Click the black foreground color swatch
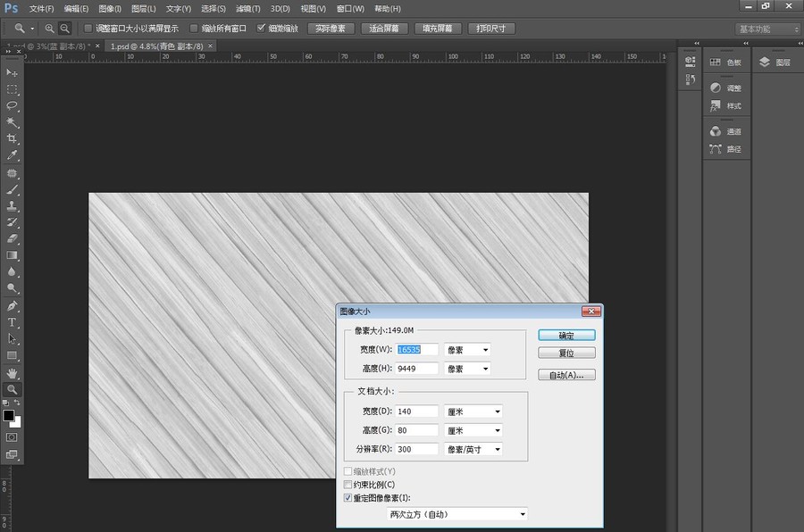 pos(8,415)
